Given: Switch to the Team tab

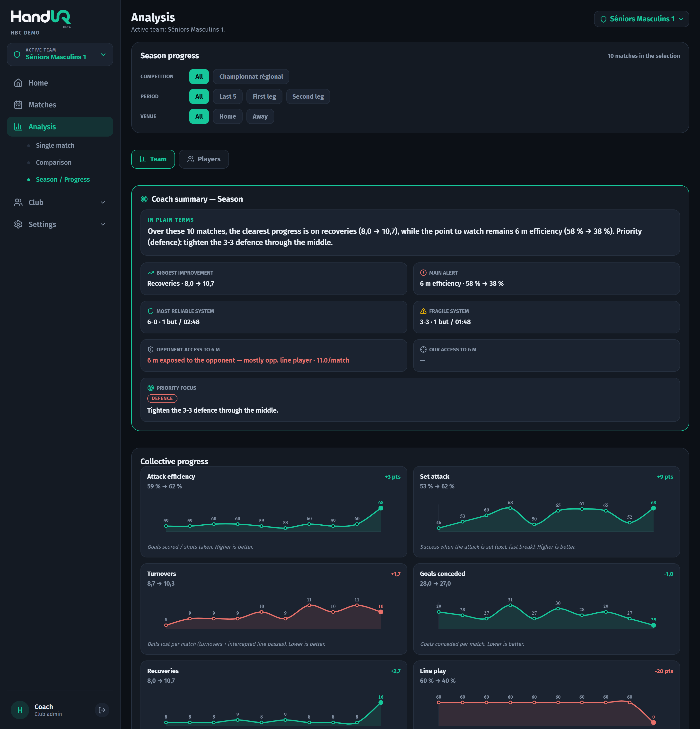Looking at the screenshot, I should (x=153, y=159).
